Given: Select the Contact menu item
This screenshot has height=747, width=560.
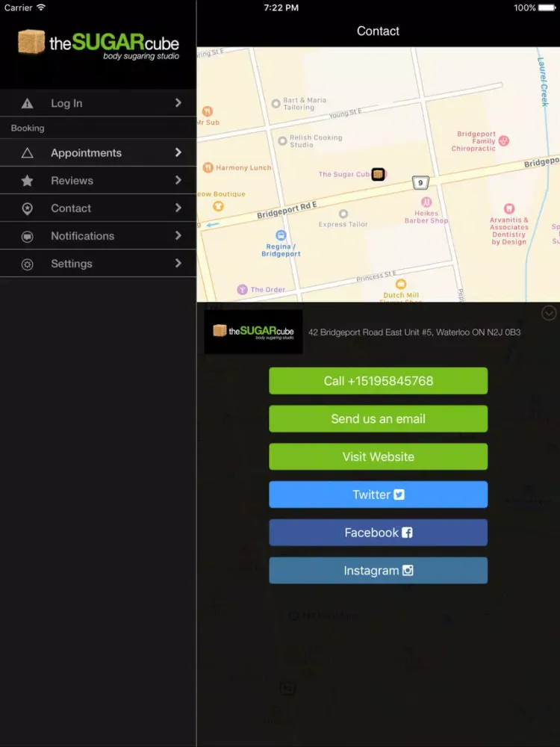Looking at the screenshot, I should [x=98, y=208].
